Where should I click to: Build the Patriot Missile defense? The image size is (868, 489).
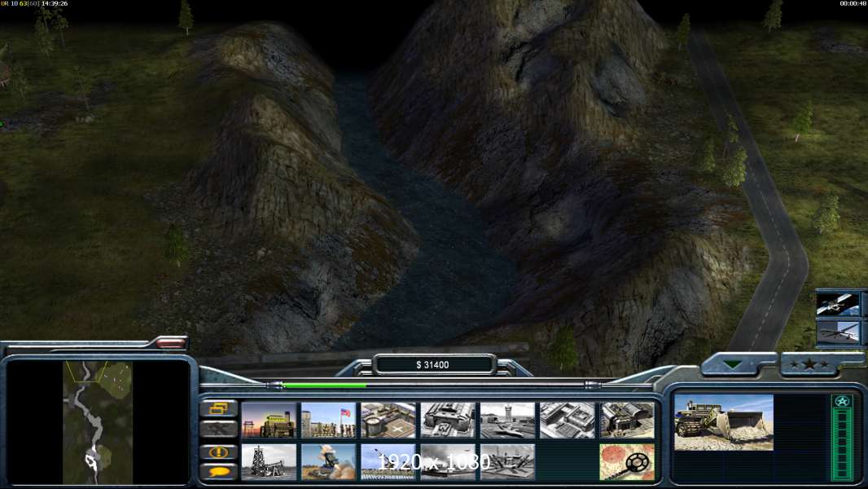click(328, 461)
